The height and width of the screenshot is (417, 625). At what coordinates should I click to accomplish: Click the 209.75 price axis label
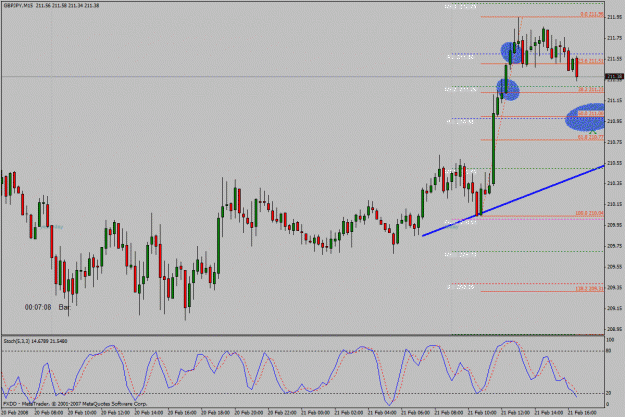(x=615, y=246)
